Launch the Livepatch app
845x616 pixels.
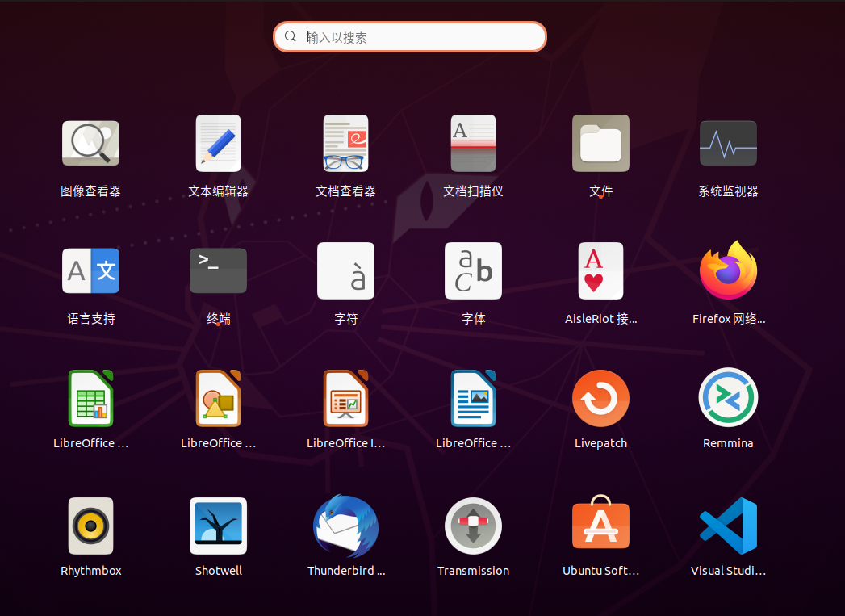click(601, 398)
